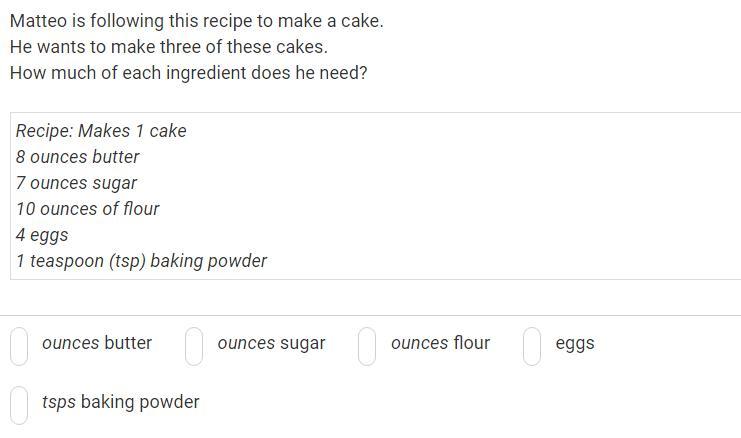Click the sentence "Matteo is following this recipe"
The width and height of the screenshot is (741, 438).
(197, 21)
